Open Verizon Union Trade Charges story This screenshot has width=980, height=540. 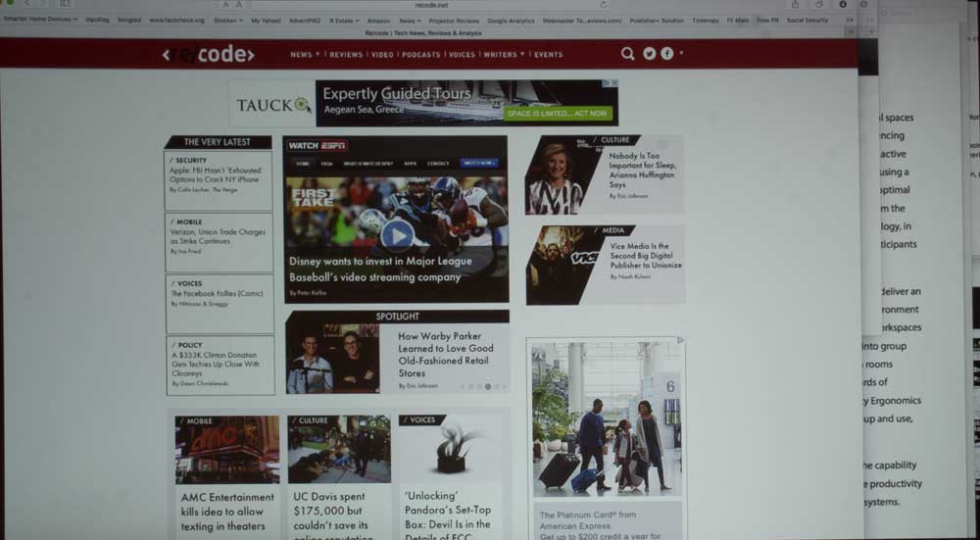click(218, 236)
